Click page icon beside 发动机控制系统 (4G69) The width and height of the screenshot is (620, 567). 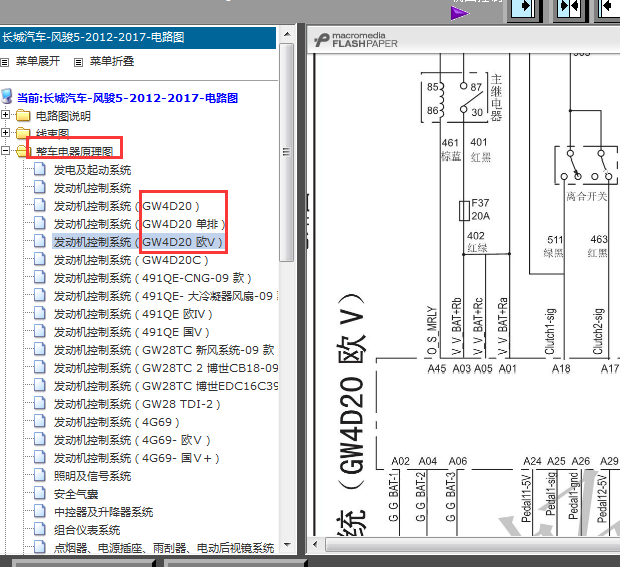pos(40,421)
